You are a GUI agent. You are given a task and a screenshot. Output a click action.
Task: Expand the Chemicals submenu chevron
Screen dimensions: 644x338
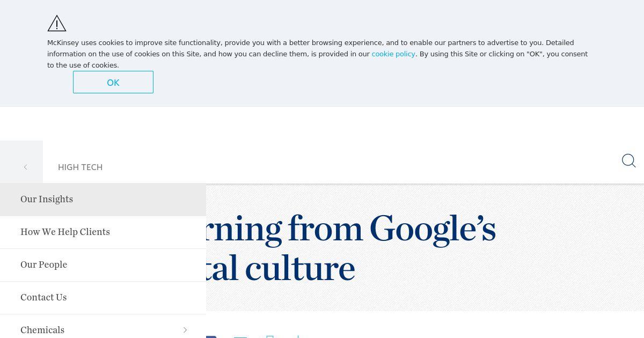[x=185, y=330]
